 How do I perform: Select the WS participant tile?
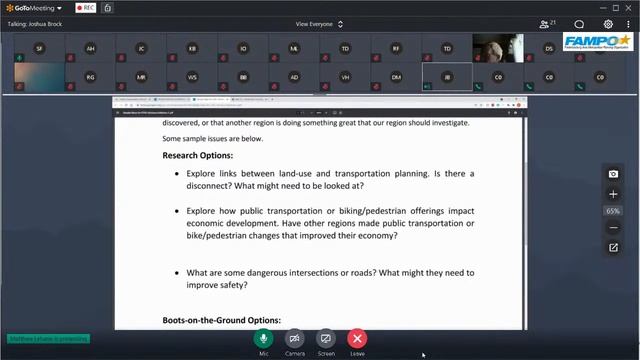[192, 77]
